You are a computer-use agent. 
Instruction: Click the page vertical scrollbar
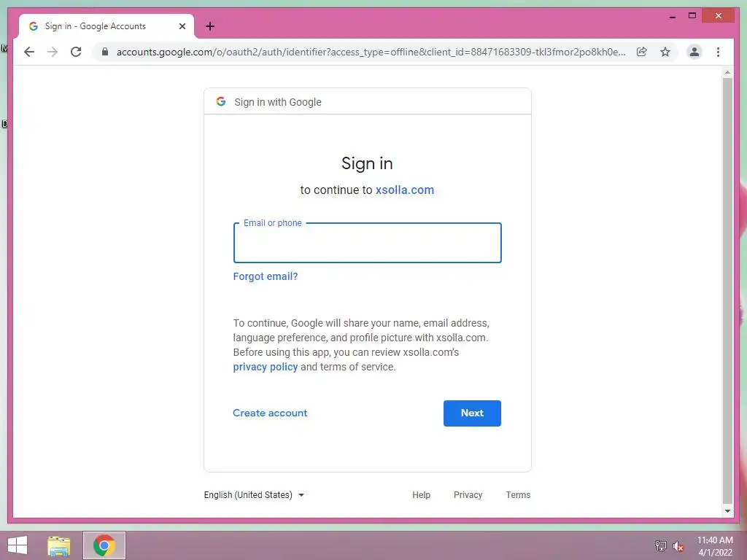point(727,290)
